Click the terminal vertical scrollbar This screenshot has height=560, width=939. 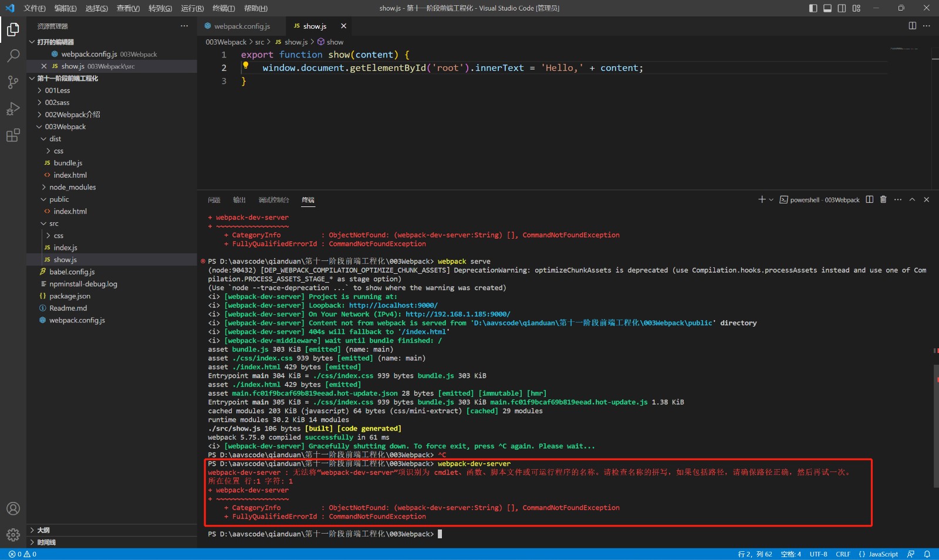936,426
